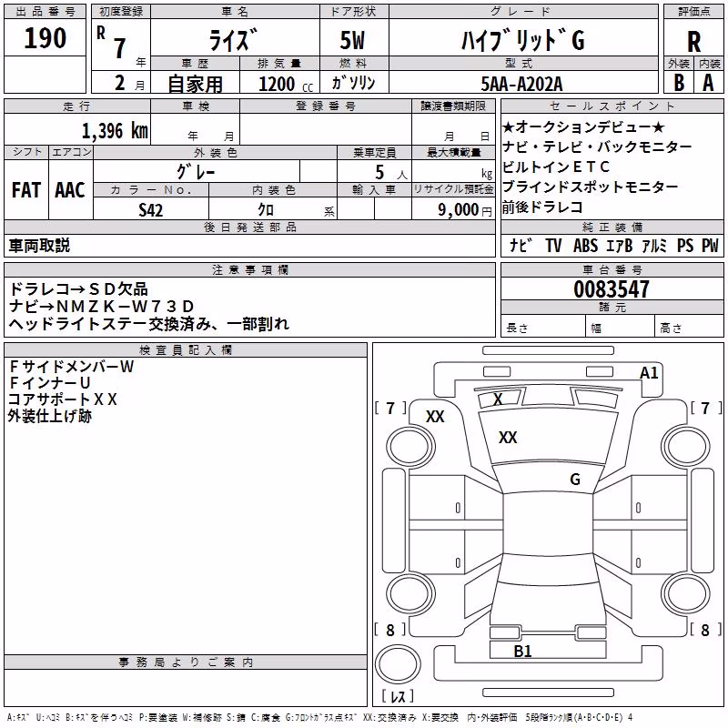
Task: Click note ナビ→NMZK-W73D
Action: point(101,307)
